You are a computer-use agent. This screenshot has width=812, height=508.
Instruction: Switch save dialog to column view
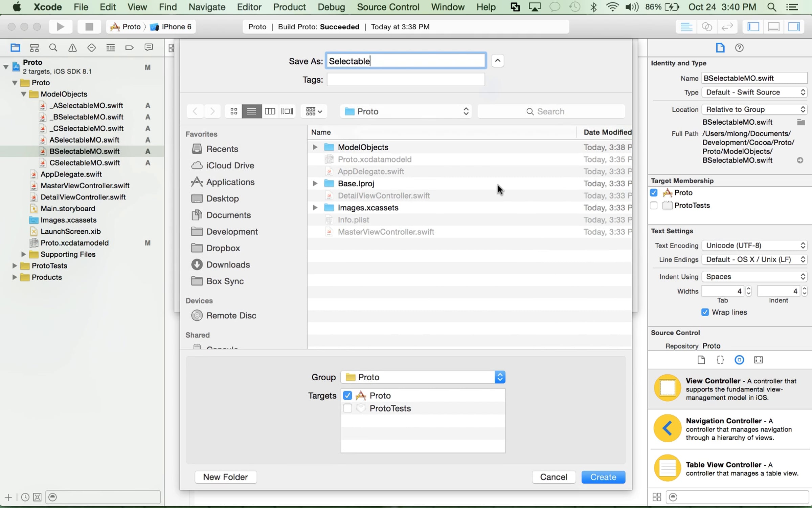coord(270,111)
